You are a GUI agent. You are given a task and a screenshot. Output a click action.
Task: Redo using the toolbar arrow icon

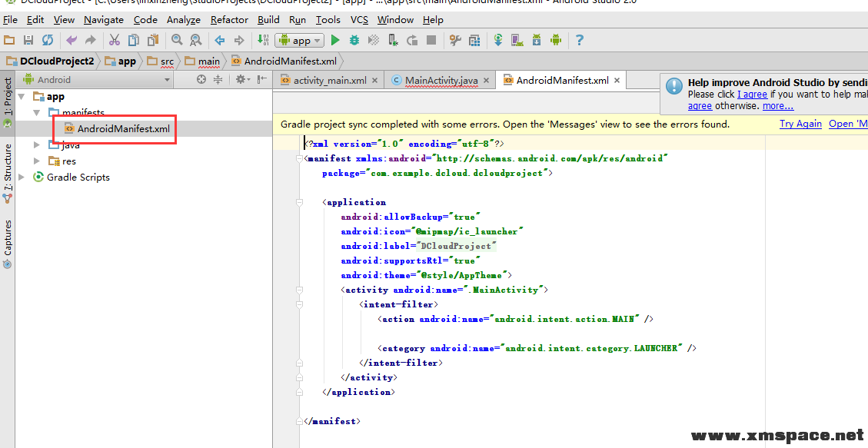(90, 41)
